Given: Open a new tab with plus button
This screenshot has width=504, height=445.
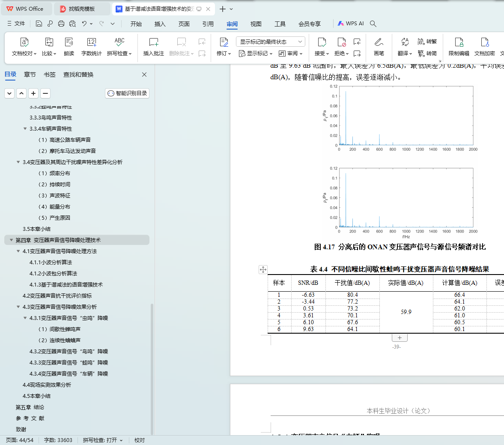Looking at the screenshot, I should 222,9.
